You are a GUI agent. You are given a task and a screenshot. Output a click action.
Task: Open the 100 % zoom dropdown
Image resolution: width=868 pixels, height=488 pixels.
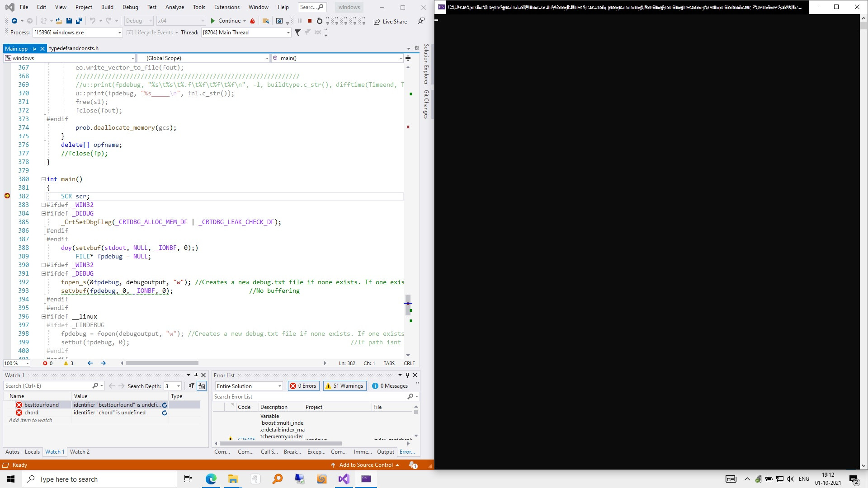(28, 363)
